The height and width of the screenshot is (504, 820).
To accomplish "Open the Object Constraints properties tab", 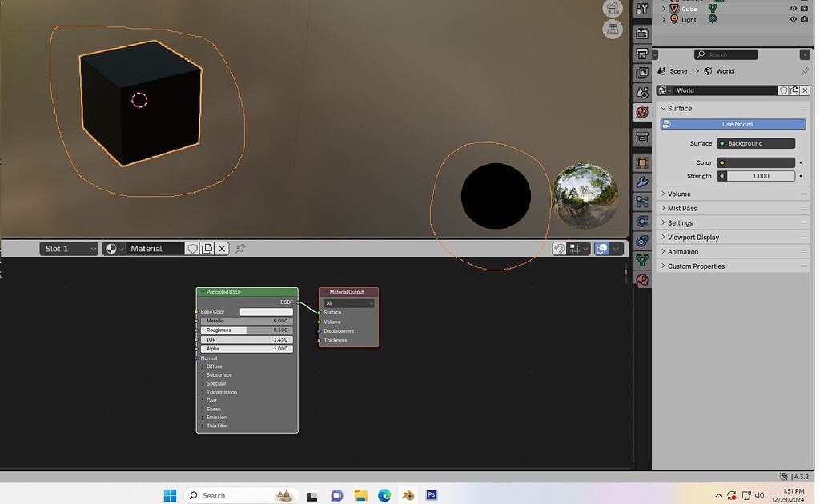I will (642, 241).
